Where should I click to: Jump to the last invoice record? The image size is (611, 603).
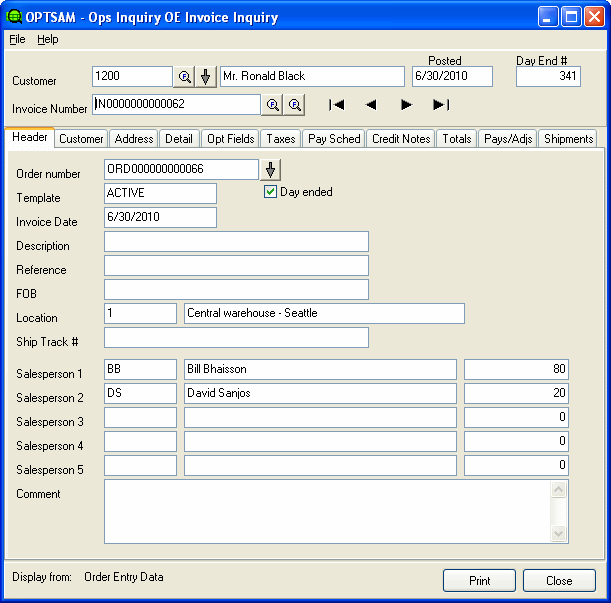click(441, 104)
